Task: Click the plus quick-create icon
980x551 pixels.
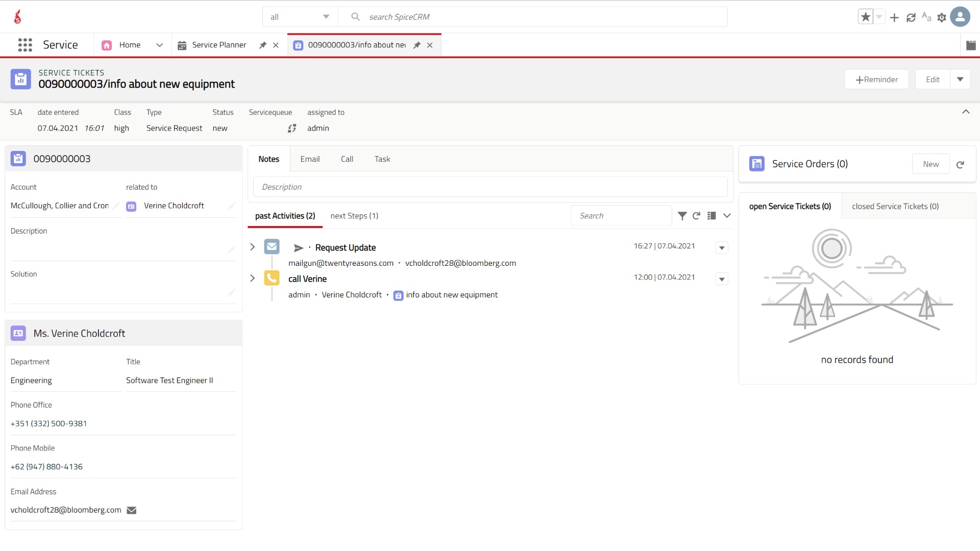Action: (894, 17)
